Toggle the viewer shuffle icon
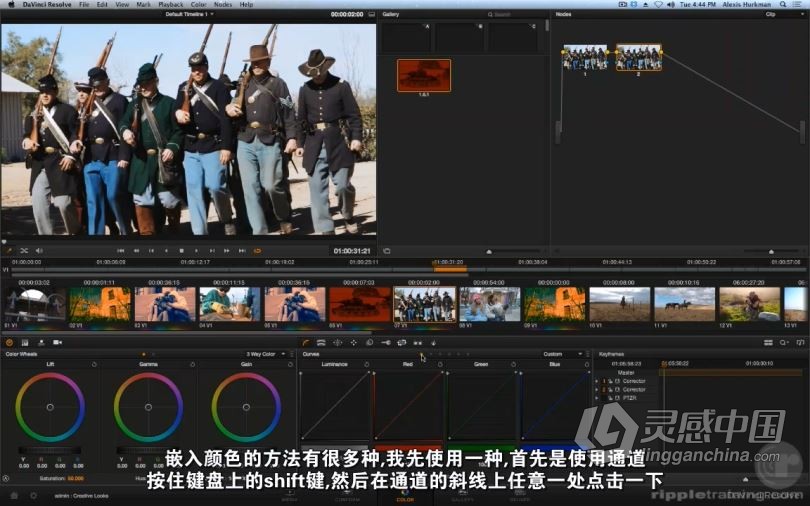The image size is (810, 506). tap(24, 251)
